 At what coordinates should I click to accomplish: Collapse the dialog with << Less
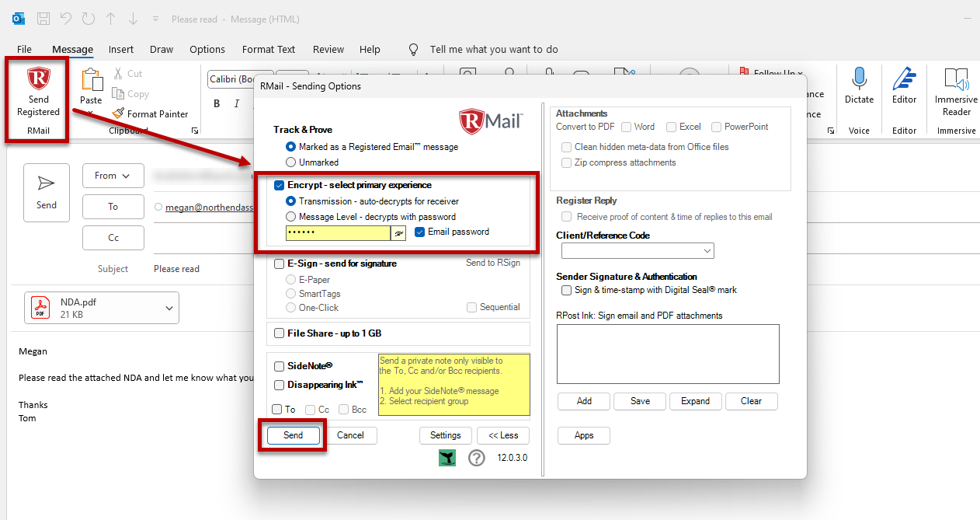pyautogui.click(x=503, y=435)
